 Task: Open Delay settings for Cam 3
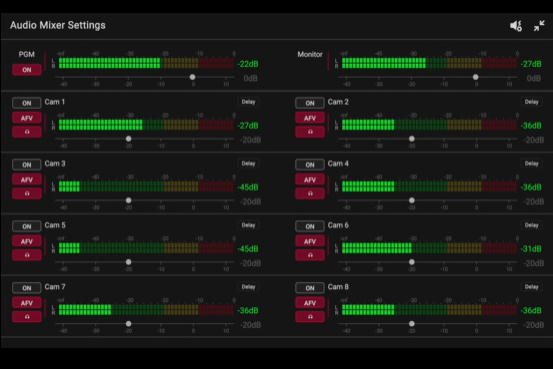pyautogui.click(x=248, y=163)
